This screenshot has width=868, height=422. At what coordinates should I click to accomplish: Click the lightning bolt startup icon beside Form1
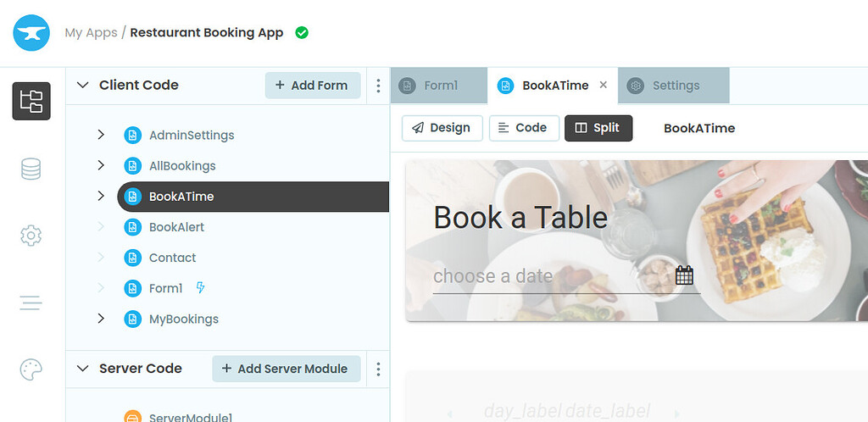point(200,287)
